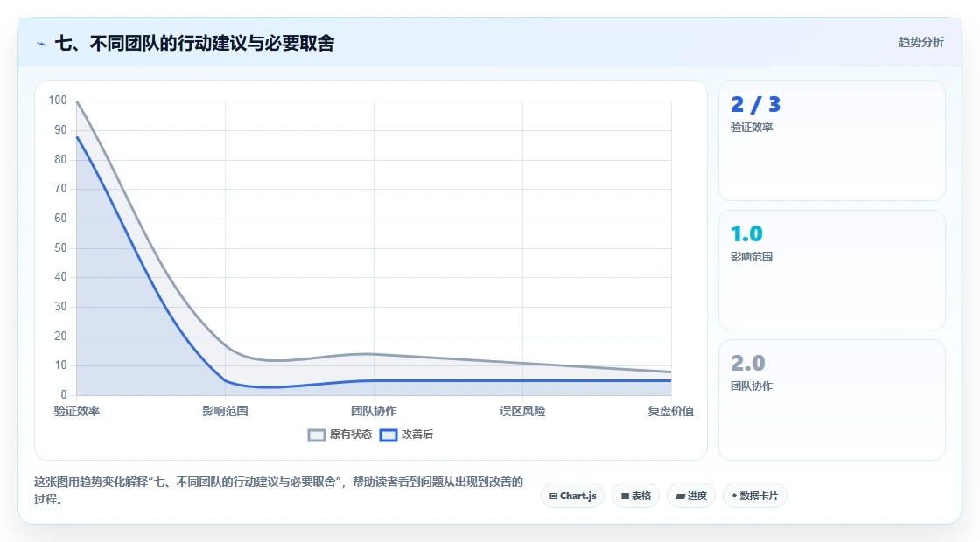The width and height of the screenshot is (980, 542).
Task: Click the blue 改善后 legend swatch
Action: tap(388, 435)
